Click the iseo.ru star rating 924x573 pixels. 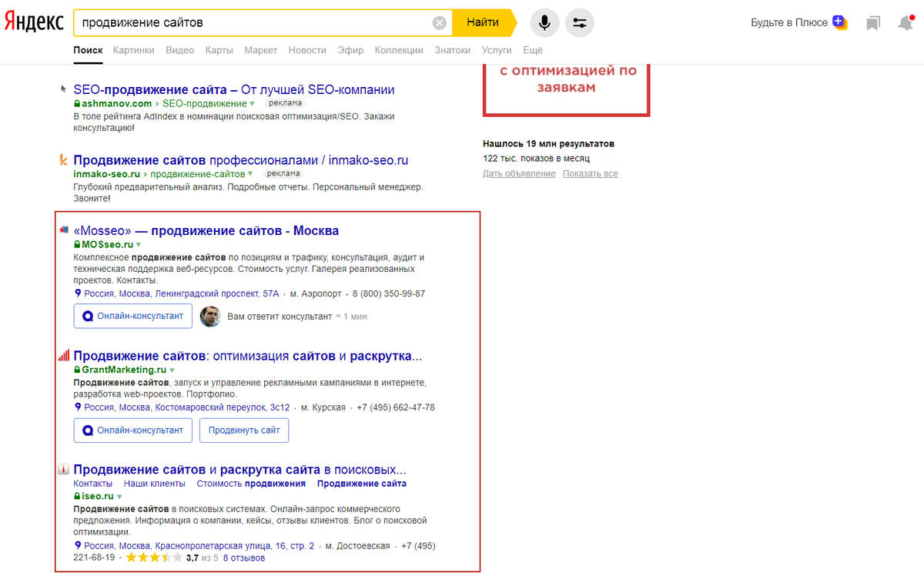tap(154, 558)
